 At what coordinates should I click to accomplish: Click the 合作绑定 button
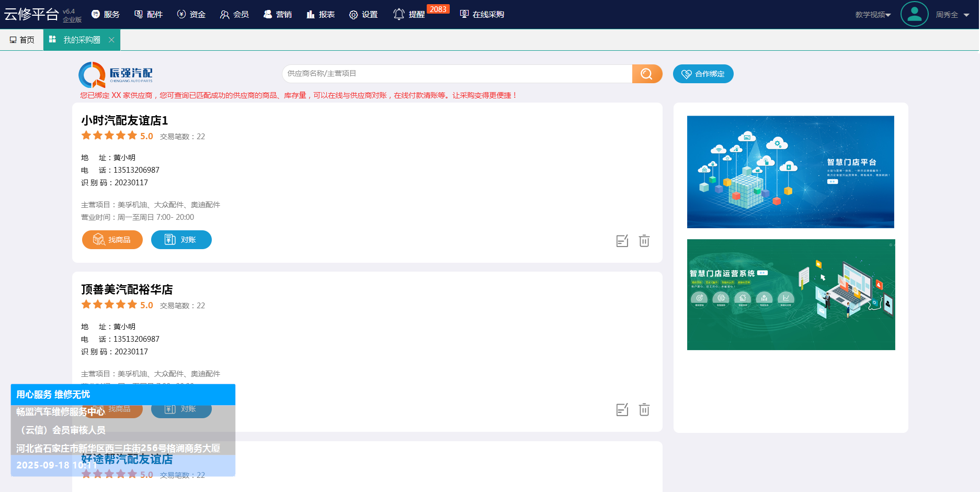point(703,74)
